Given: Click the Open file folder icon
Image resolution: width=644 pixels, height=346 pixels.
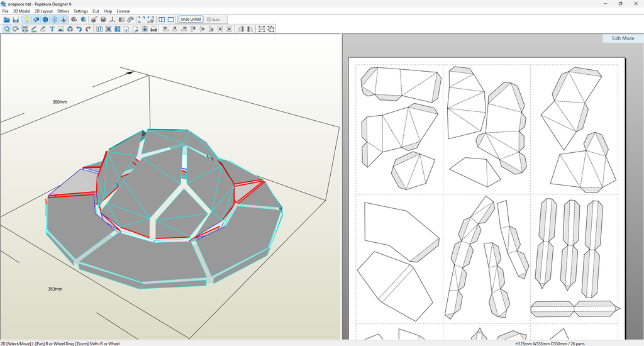Looking at the screenshot, I should pos(6,20).
